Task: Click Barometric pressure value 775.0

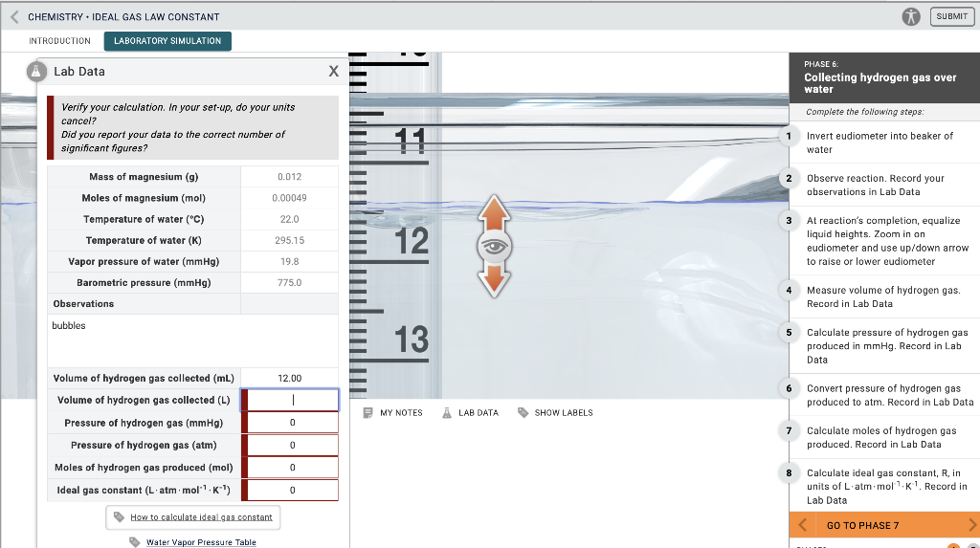Action: [289, 282]
